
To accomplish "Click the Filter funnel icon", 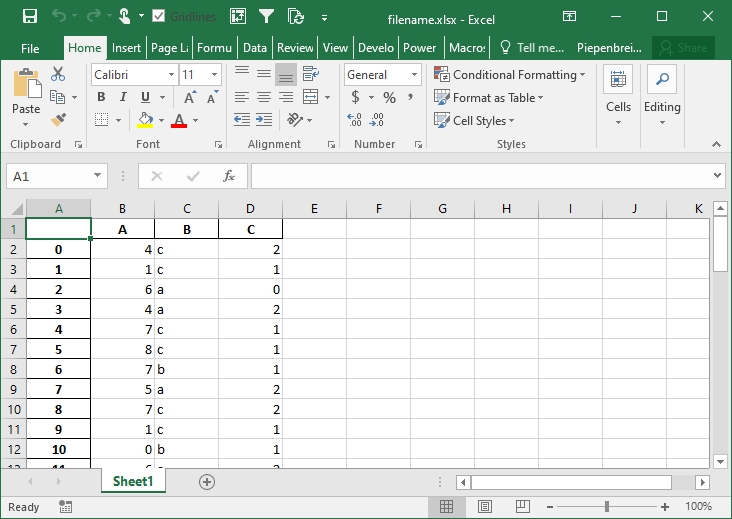I will pos(266,16).
